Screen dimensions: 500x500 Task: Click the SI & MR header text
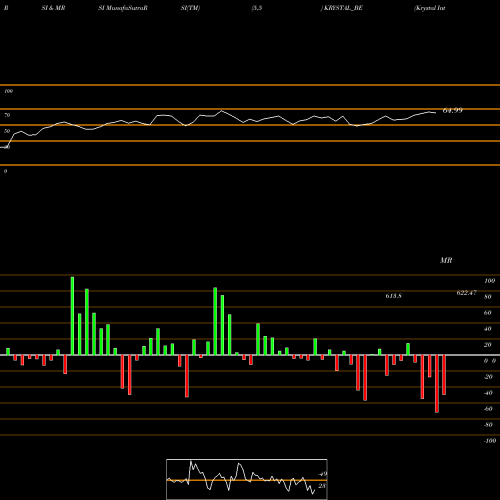[x=53, y=8]
